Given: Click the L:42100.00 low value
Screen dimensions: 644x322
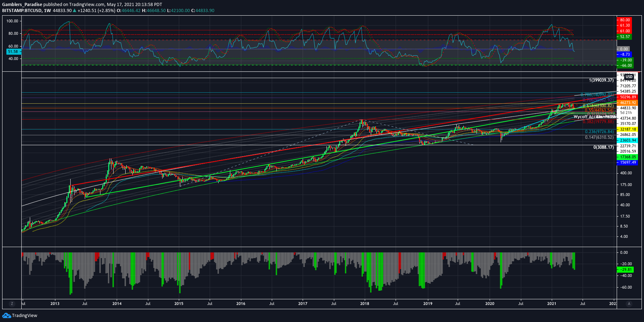Looking at the screenshot, I should point(178,11).
